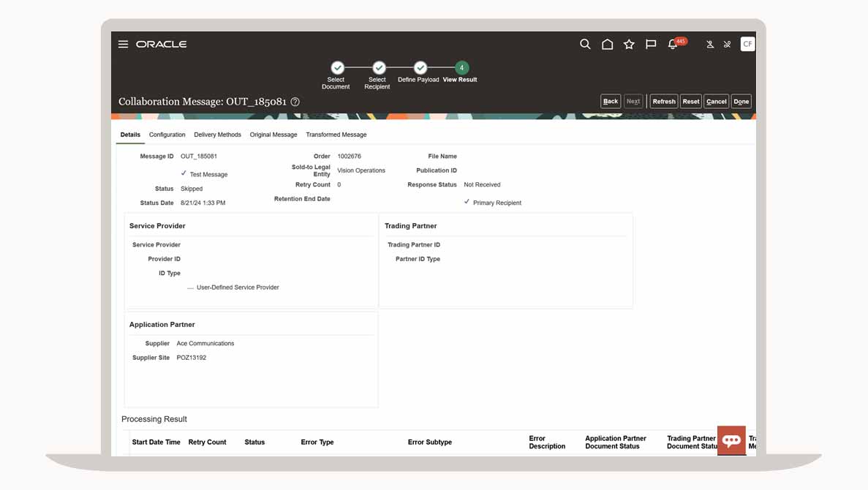Viewport: 868px width, 490px height.
Task: Switch to the Configuration tab
Action: 167,135
